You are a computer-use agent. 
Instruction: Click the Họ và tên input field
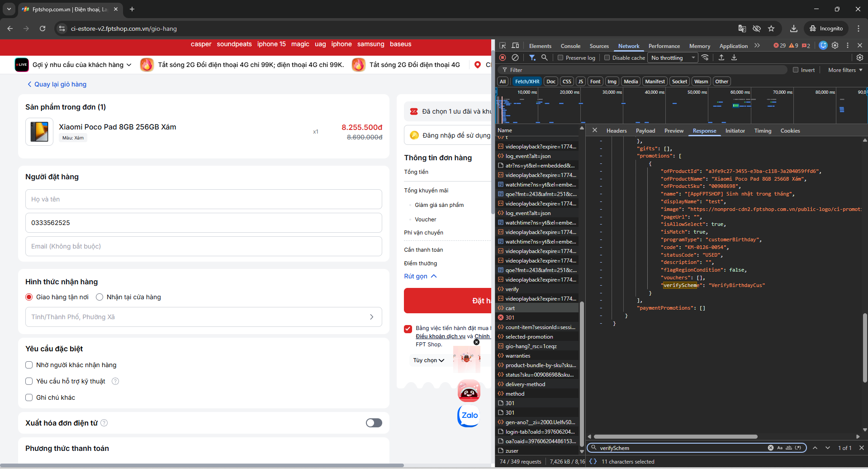204,199
